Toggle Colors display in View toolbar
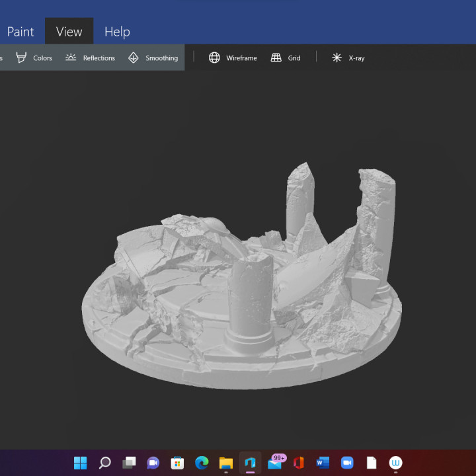476x476 pixels. [34, 58]
